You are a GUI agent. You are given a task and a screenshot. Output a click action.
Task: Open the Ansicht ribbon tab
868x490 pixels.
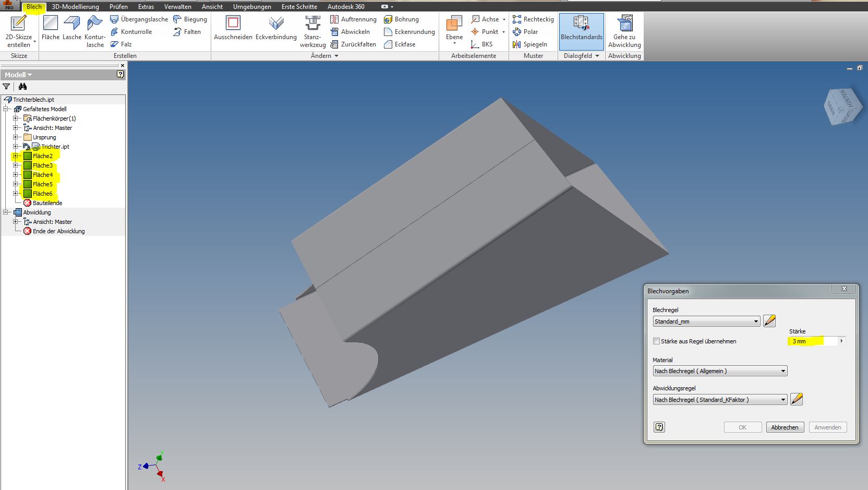212,7
